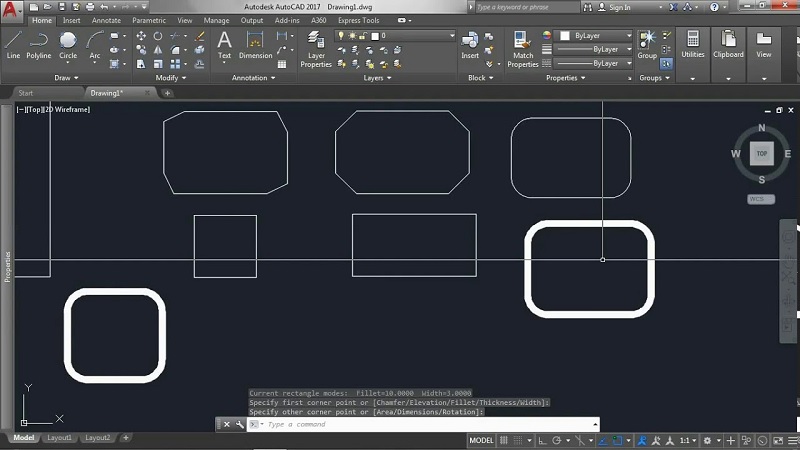Click the Insert block button
Viewport: 800px width, 450px height.
pos(470,45)
